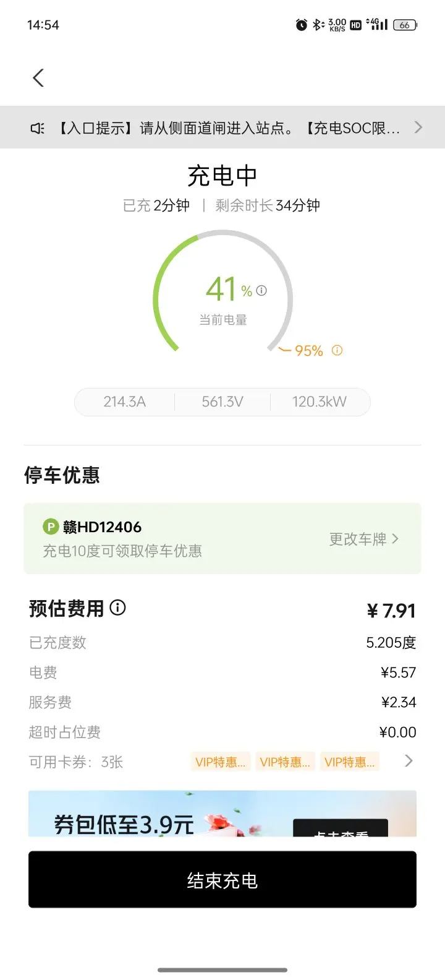Open info icon beside 预估费用
Image resolution: width=445 pixels, height=980 pixels.
117,608
